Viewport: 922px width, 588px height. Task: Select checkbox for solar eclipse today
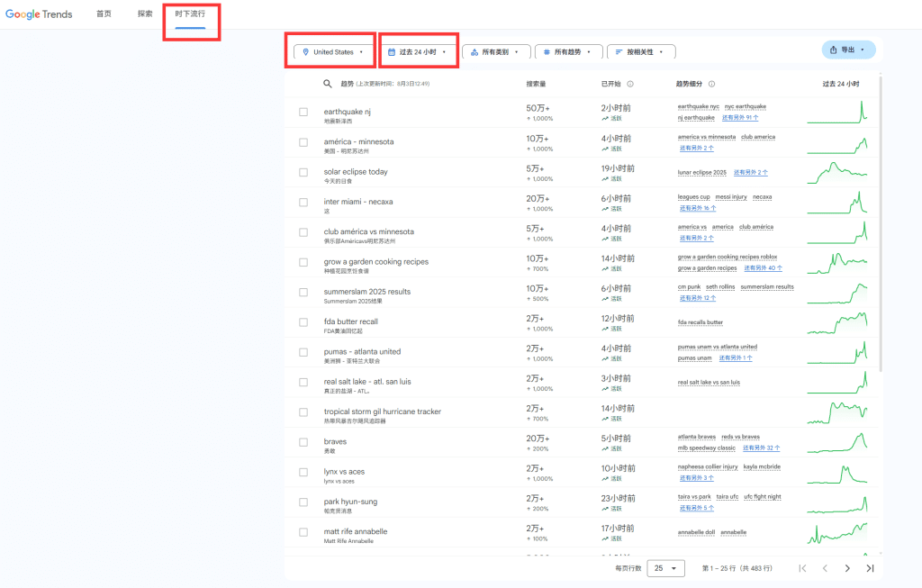pos(303,172)
